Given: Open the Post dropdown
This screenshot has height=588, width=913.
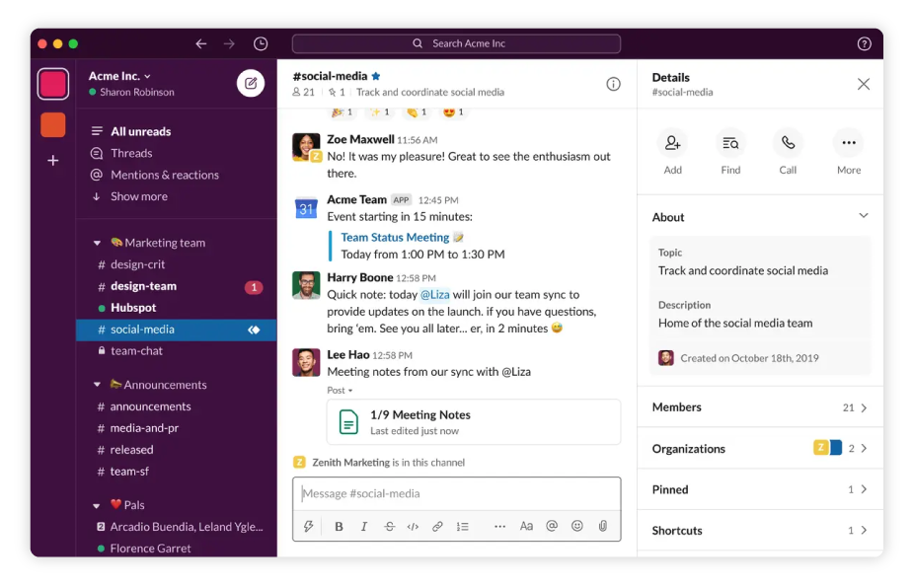Looking at the screenshot, I should click(x=340, y=390).
